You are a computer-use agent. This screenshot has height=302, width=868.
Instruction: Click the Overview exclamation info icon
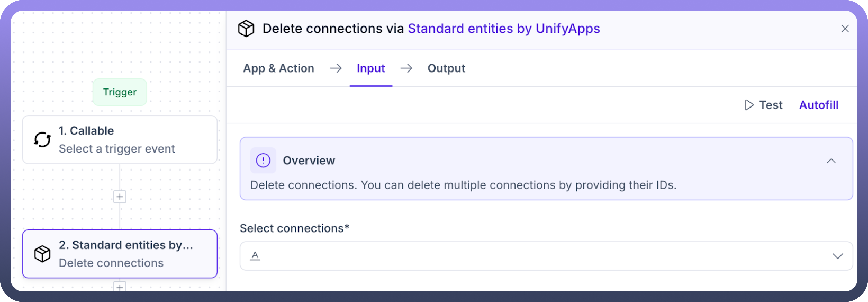(x=263, y=161)
